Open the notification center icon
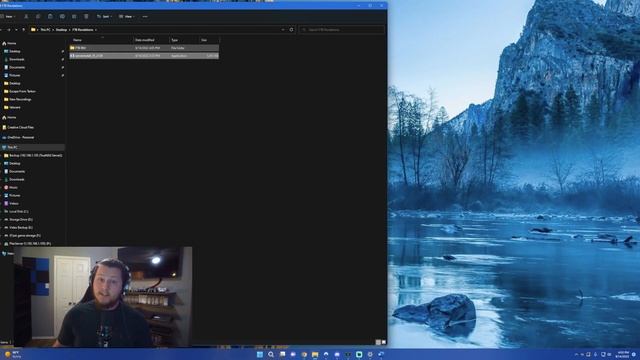 pos(634,354)
